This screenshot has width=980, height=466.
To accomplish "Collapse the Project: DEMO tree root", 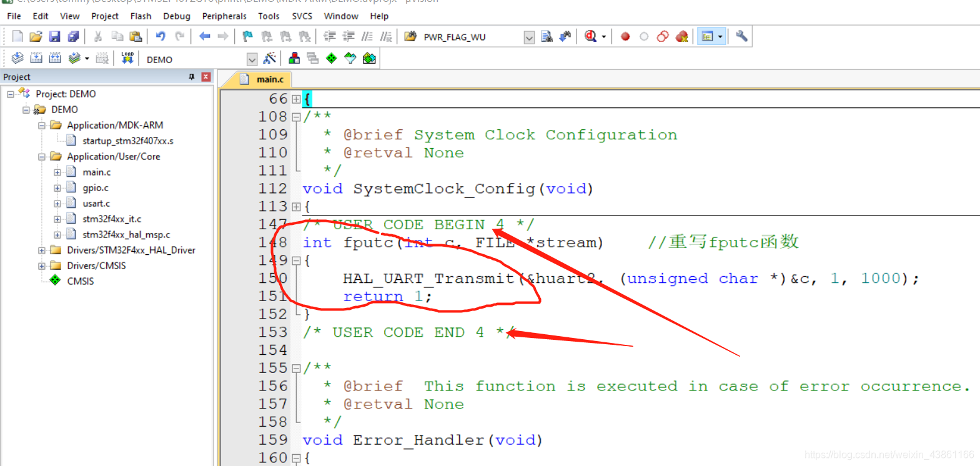I will tap(11, 94).
